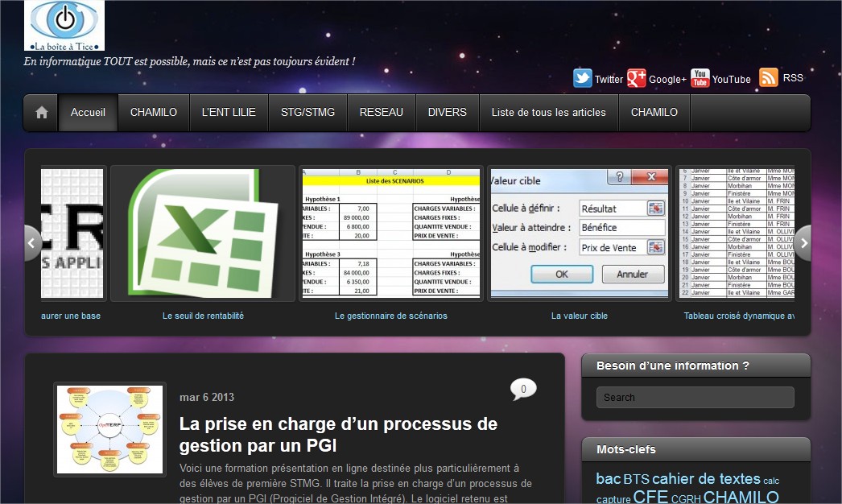Open the RESEAU menu item
842x504 pixels.
(381, 113)
